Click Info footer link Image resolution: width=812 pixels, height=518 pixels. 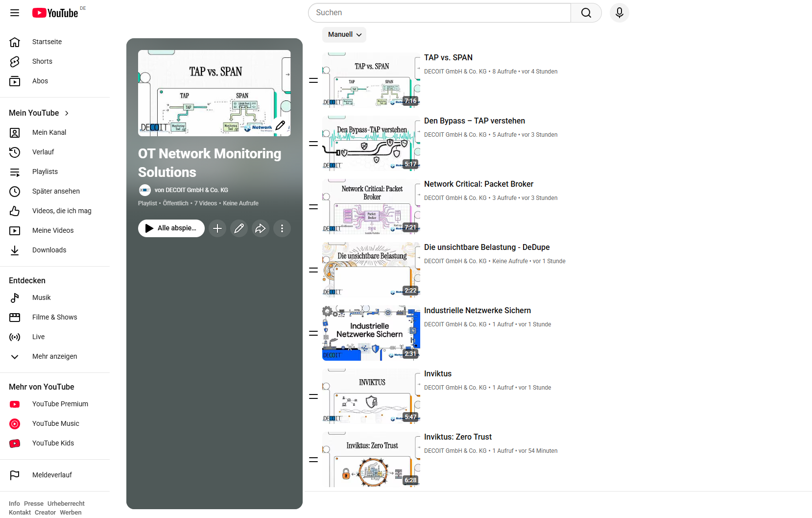[14, 504]
